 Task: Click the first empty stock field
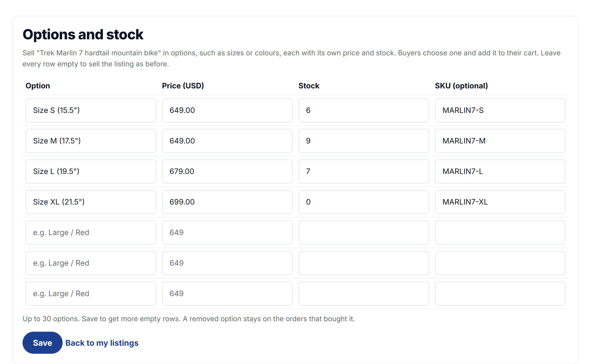point(364,233)
